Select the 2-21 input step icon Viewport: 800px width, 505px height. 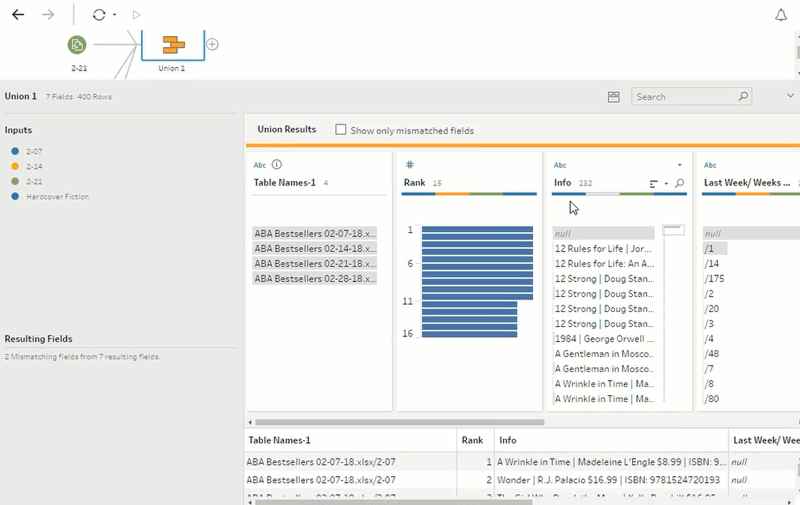pyautogui.click(x=77, y=44)
